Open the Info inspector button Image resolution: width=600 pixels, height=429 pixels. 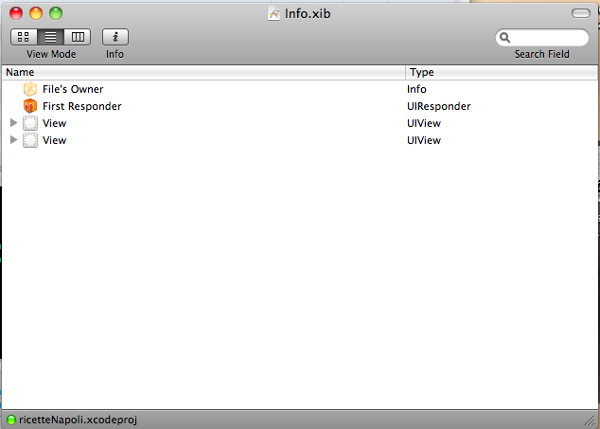click(x=115, y=37)
